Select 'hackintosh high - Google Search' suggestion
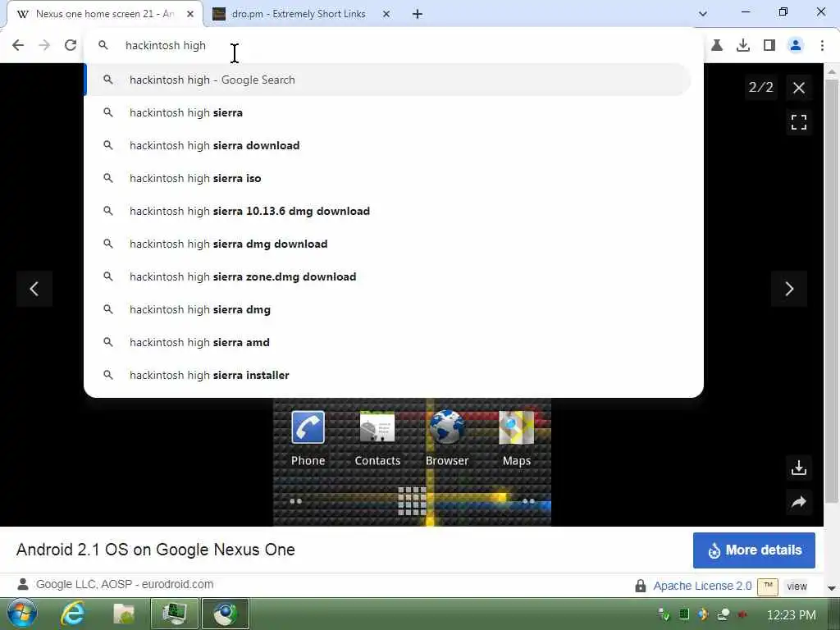This screenshot has width=840, height=630. pyautogui.click(x=387, y=80)
